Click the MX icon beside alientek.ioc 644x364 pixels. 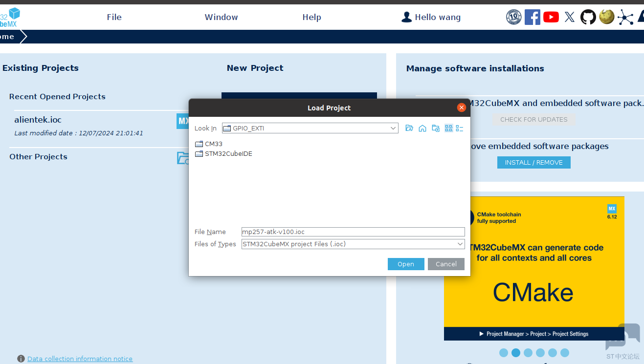coord(183,121)
